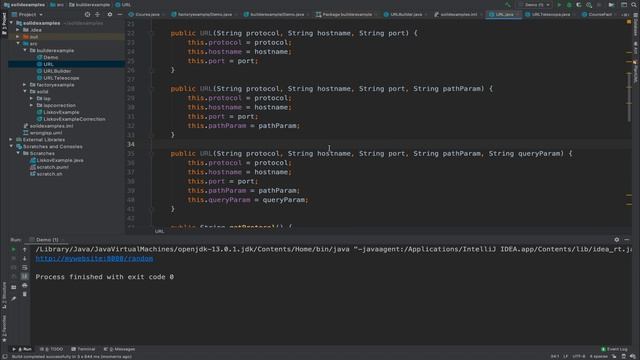Click the expand/collapse all icon in Project panel

coord(97,14)
